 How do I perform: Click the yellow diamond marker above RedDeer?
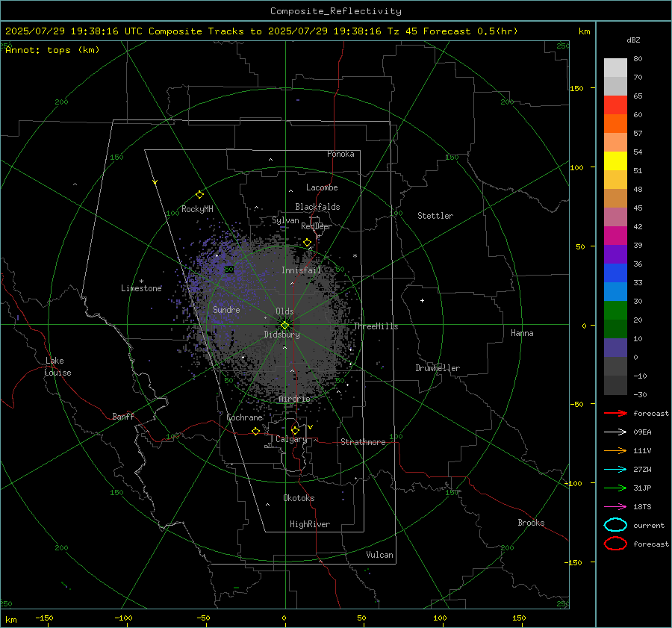pos(308,243)
